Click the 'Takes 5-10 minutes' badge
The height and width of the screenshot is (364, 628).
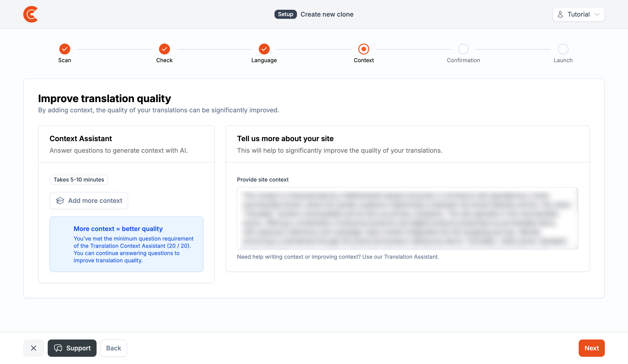tap(79, 180)
